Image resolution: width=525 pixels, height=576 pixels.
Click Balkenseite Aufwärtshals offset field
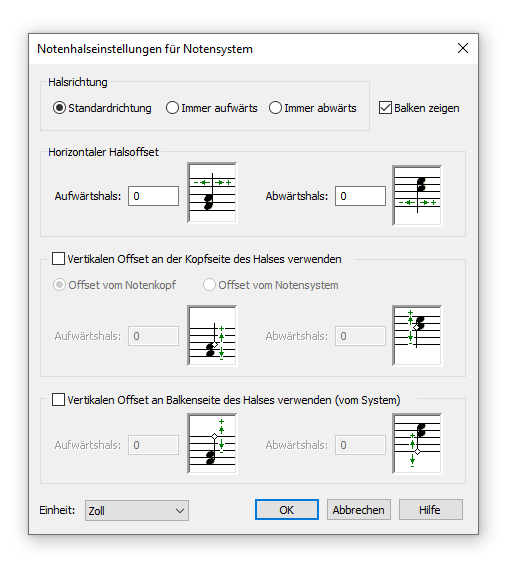tap(154, 445)
